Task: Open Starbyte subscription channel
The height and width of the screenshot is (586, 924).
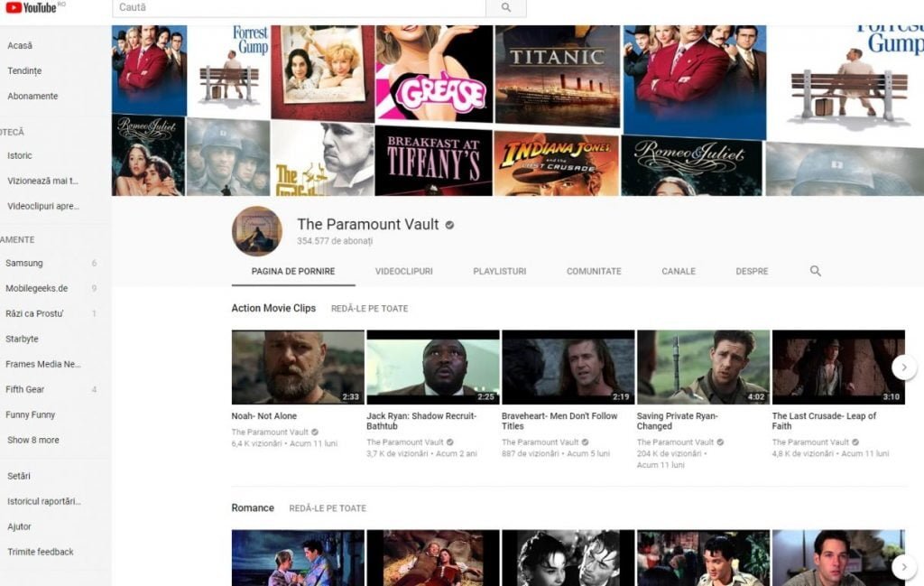Action: click(x=22, y=339)
